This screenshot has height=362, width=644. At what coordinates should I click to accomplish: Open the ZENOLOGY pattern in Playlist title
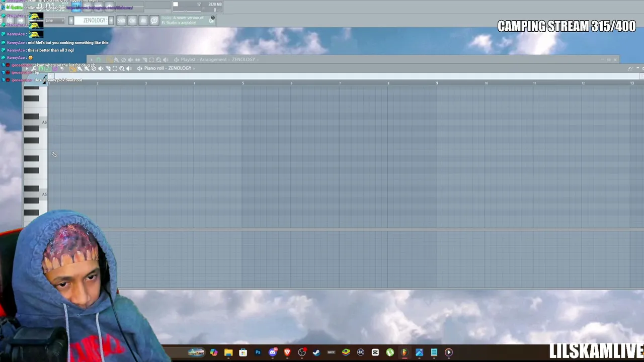tap(244, 60)
